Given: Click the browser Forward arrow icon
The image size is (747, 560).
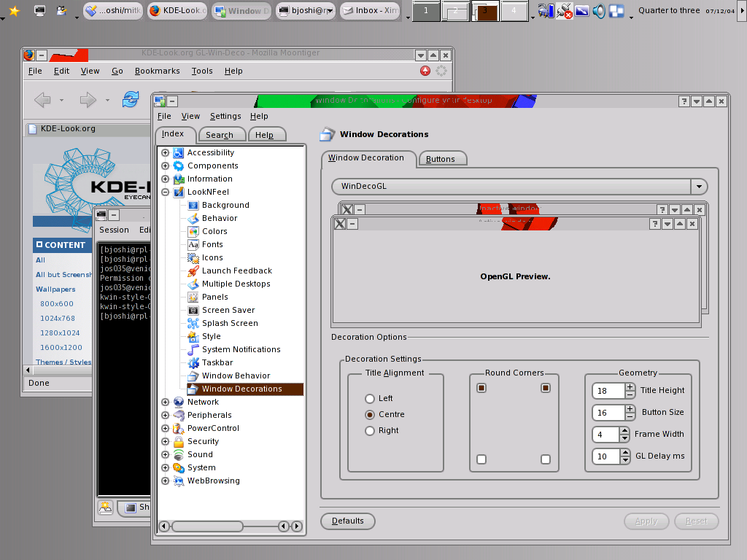Looking at the screenshot, I should click(x=88, y=100).
